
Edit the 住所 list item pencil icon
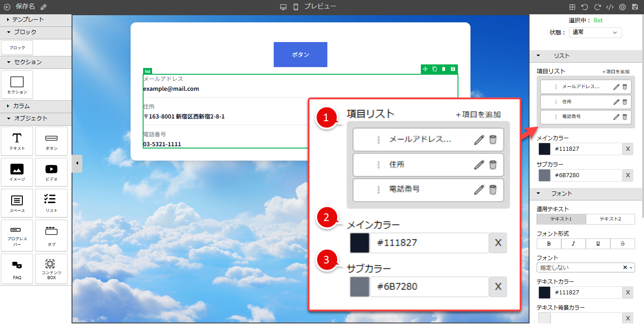pos(616,102)
